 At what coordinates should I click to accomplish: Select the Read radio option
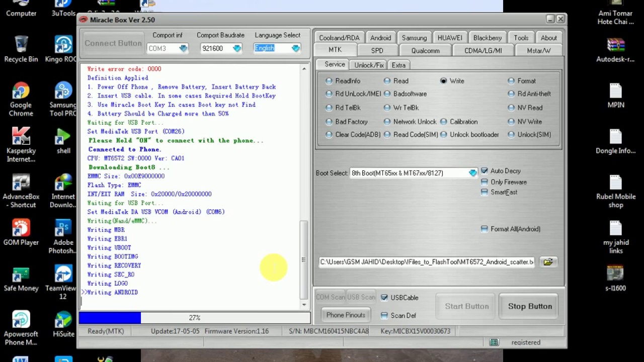click(396, 81)
